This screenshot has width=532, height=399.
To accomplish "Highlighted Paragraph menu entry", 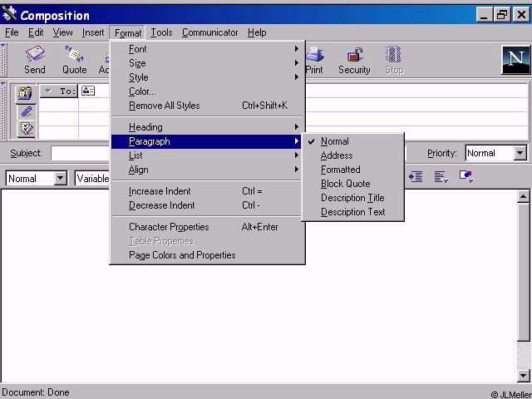I will coord(206,141).
